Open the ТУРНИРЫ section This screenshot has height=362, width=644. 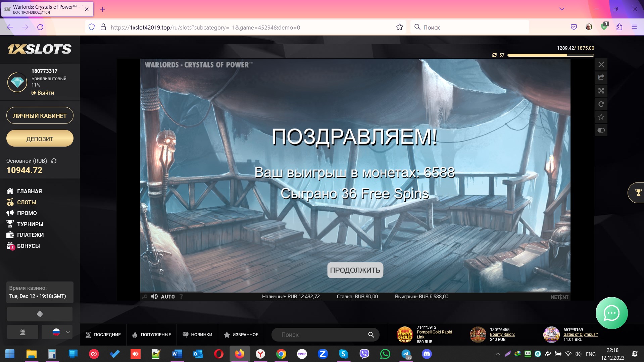pos(25,224)
